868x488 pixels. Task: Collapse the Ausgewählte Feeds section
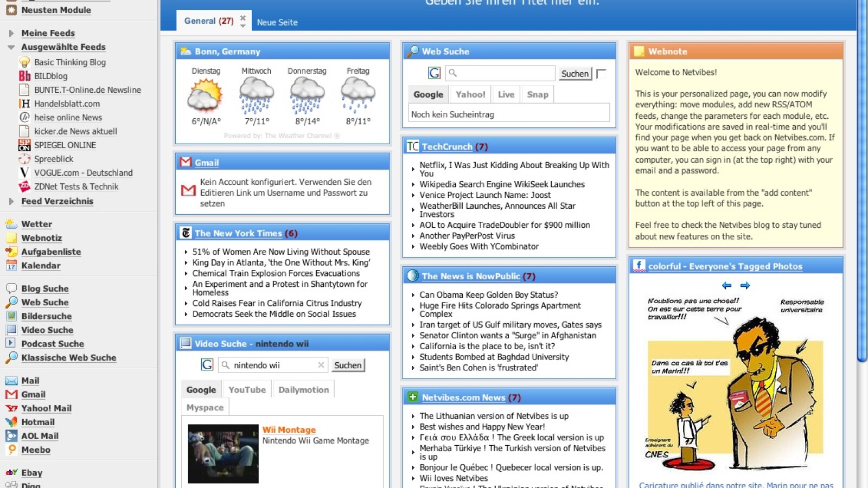tap(11, 47)
